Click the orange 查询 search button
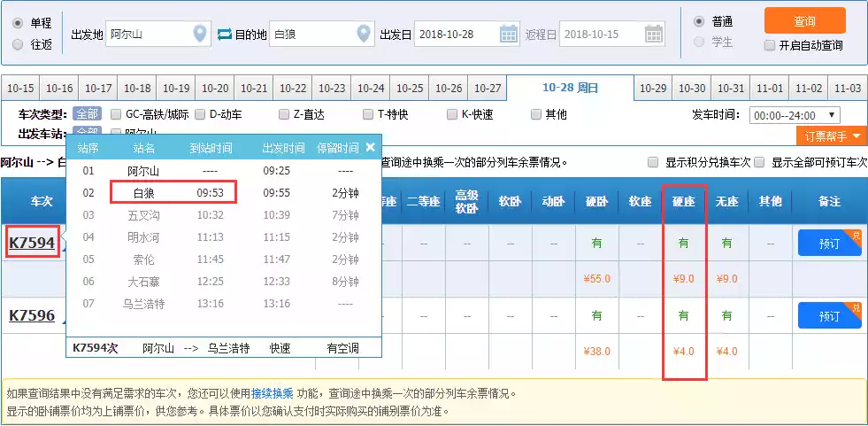This screenshot has height=426, width=868. pos(804,21)
